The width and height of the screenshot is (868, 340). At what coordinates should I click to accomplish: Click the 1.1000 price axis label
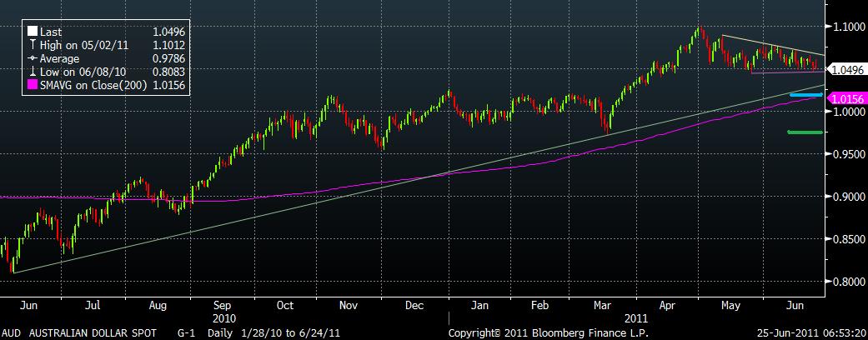coord(846,27)
